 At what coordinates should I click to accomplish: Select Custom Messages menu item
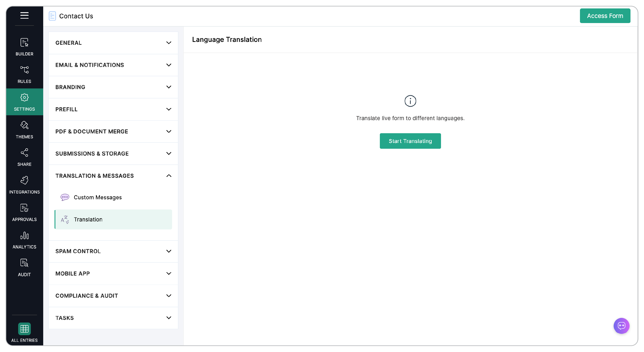tap(113, 197)
